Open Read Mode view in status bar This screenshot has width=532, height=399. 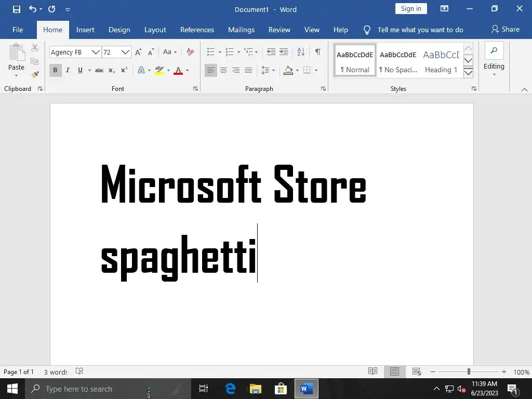pos(373,371)
